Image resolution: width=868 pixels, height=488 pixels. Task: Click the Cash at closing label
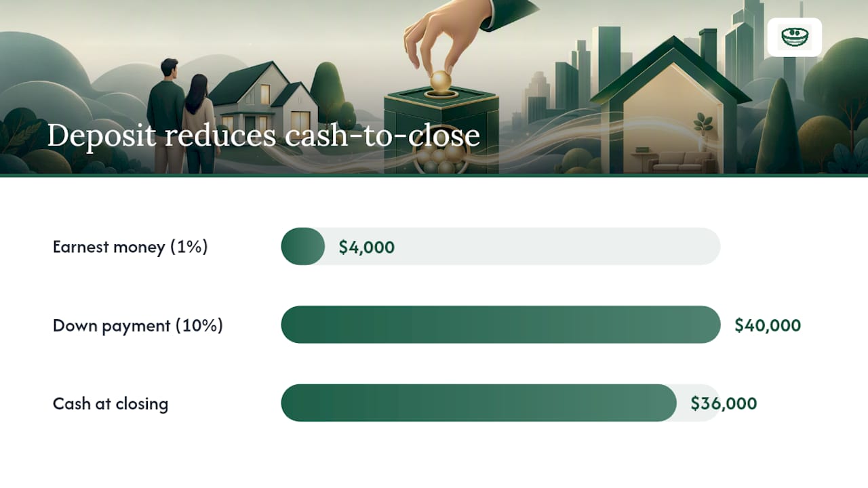111,404
